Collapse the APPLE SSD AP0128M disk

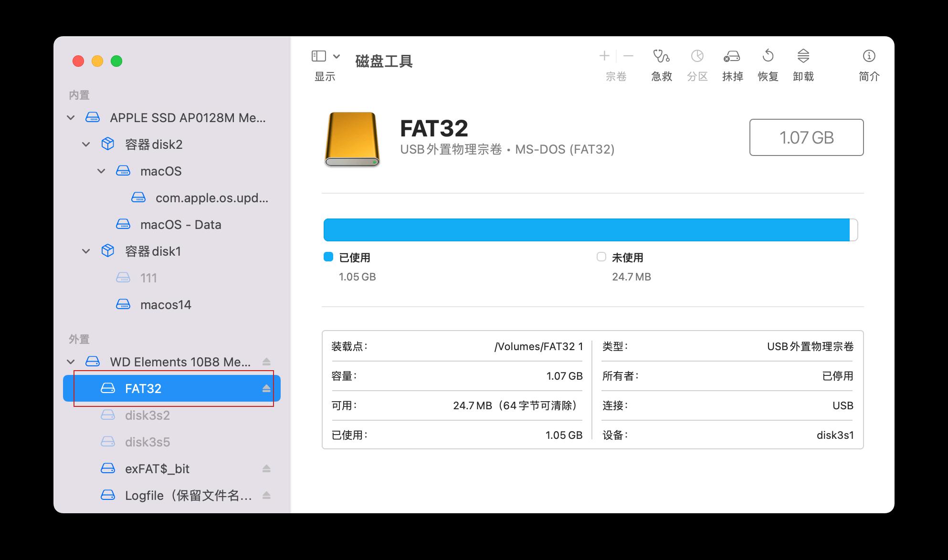point(71,118)
